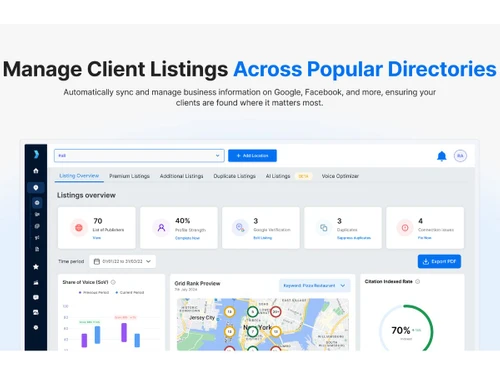Select the location pin sidebar icon
Screen dimensions: 500x375
(x=36, y=188)
